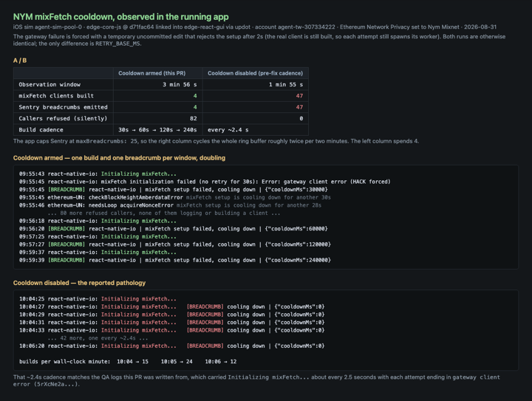Click the 'builds per wall-clock minute' summary line
Screen dimensions: 532x401
click(128, 361)
